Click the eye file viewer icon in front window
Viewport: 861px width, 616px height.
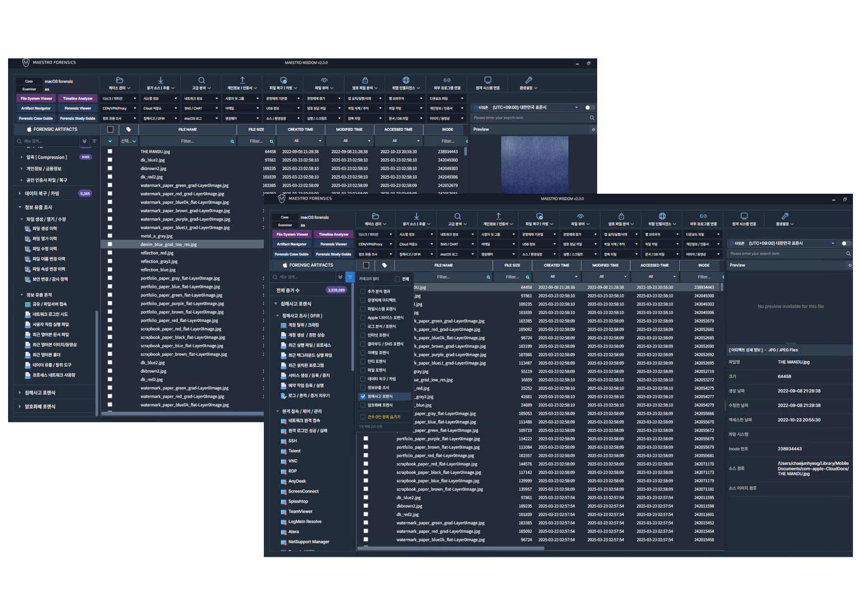pyautogui.click(x=581, y=216)
